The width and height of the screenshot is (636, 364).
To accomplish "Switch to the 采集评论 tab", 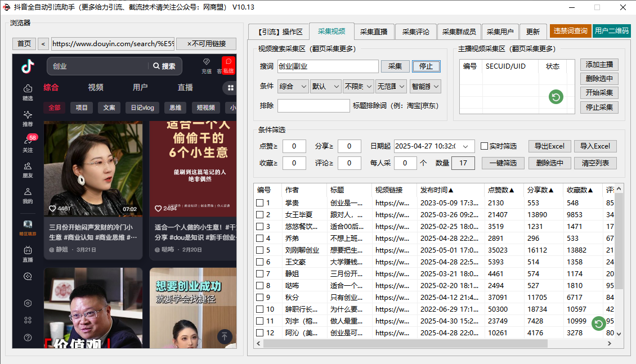I will point(416,32).
